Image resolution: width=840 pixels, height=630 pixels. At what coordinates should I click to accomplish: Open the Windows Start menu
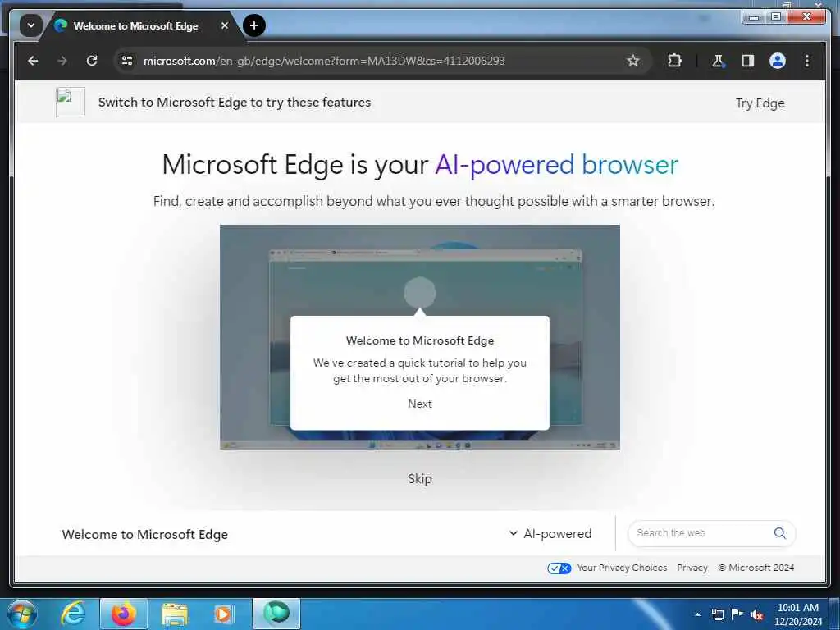pyautogui.click(x=21, y=614)
